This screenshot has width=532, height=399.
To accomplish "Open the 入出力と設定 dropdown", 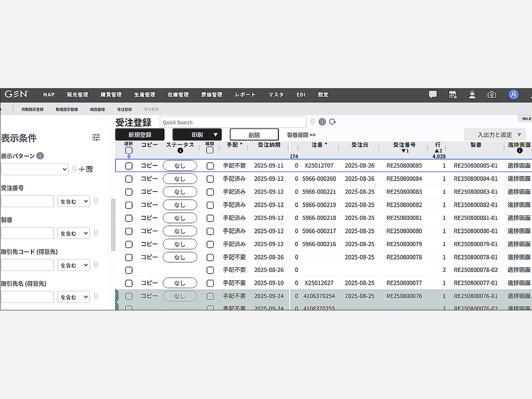I will click(x=494, y=135).
